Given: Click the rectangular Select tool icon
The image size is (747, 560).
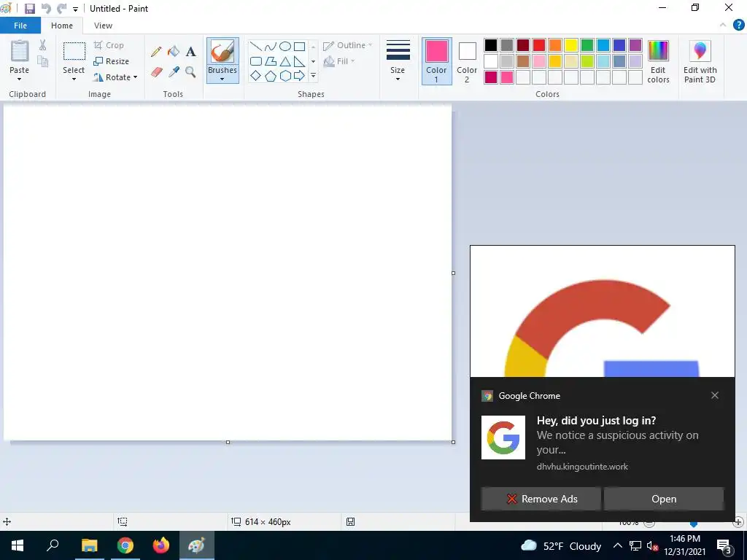Looking at the screenshot, I should point(74,51).
